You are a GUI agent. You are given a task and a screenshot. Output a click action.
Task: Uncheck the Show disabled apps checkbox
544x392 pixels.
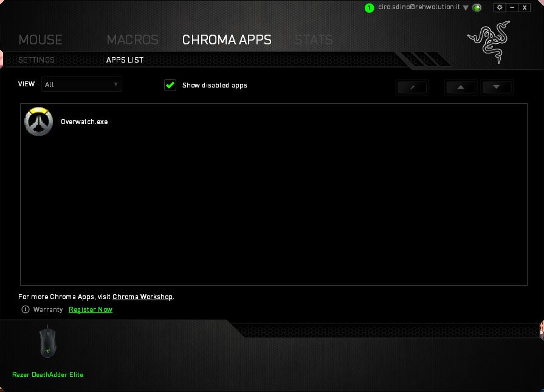pos(170,85)
